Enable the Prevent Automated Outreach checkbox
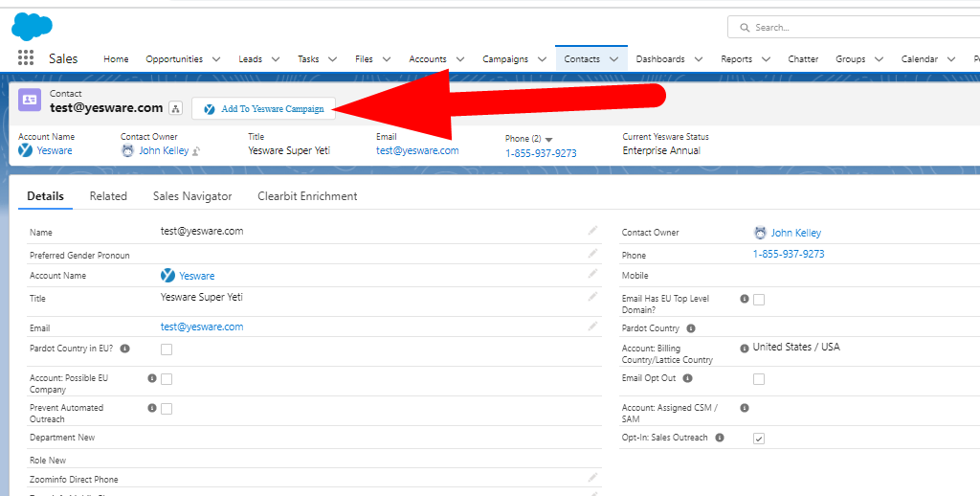 pyautogui.click(x=167, y=409)
